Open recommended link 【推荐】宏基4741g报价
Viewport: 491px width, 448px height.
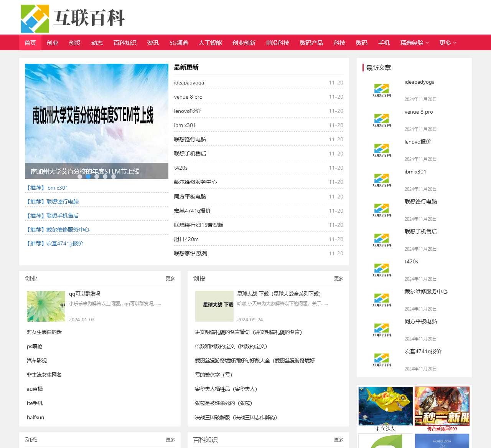click(x=54, y=243)
